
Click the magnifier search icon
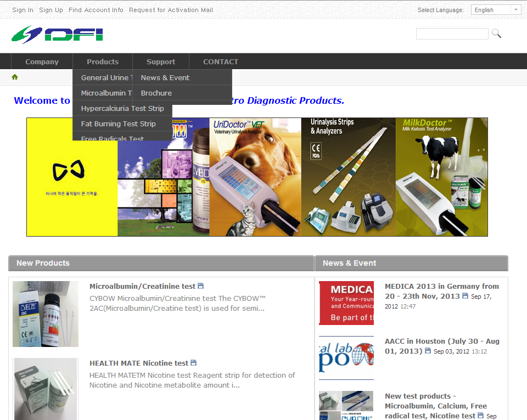coord(496,33)
